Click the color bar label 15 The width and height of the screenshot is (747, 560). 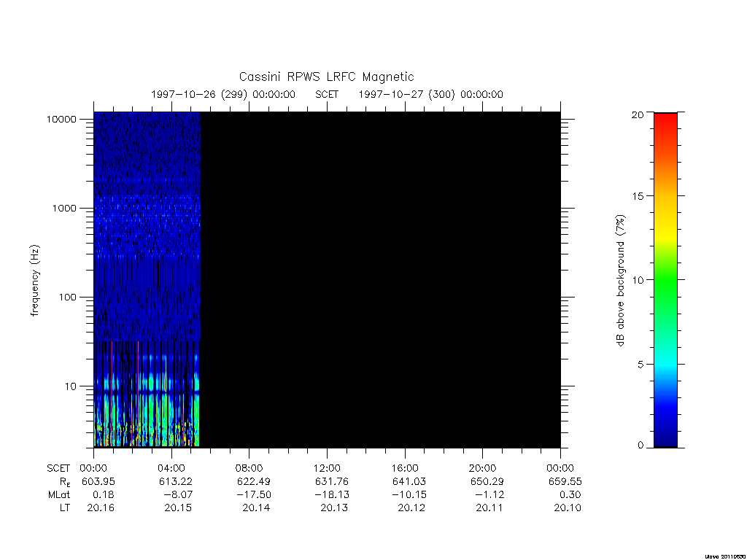click(x=637, y=196)
